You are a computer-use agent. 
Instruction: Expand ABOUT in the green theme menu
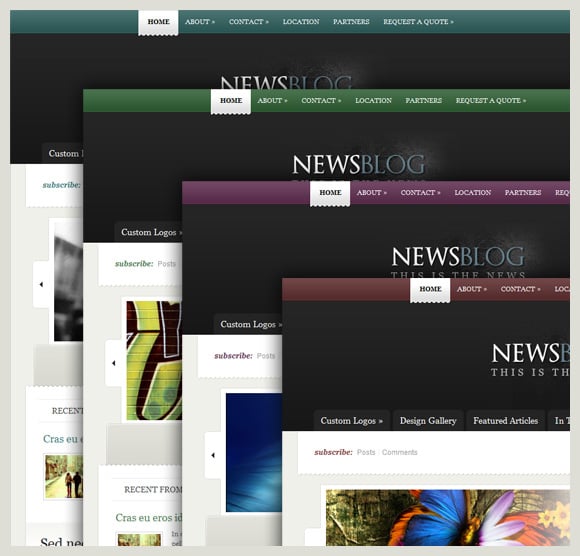(272, 101)
